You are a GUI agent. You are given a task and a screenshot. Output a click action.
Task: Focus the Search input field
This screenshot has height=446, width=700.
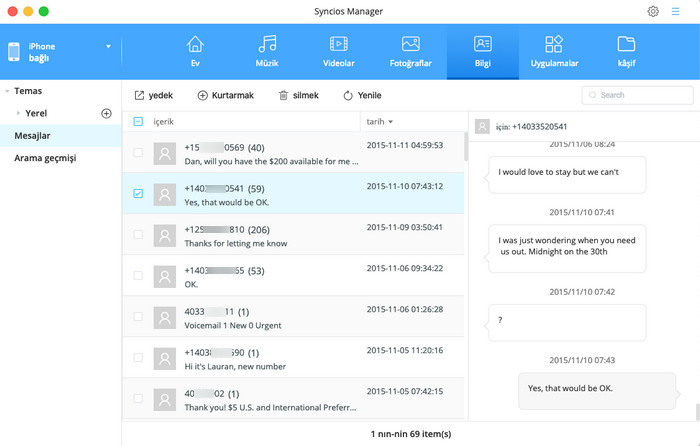coord(638,95)
